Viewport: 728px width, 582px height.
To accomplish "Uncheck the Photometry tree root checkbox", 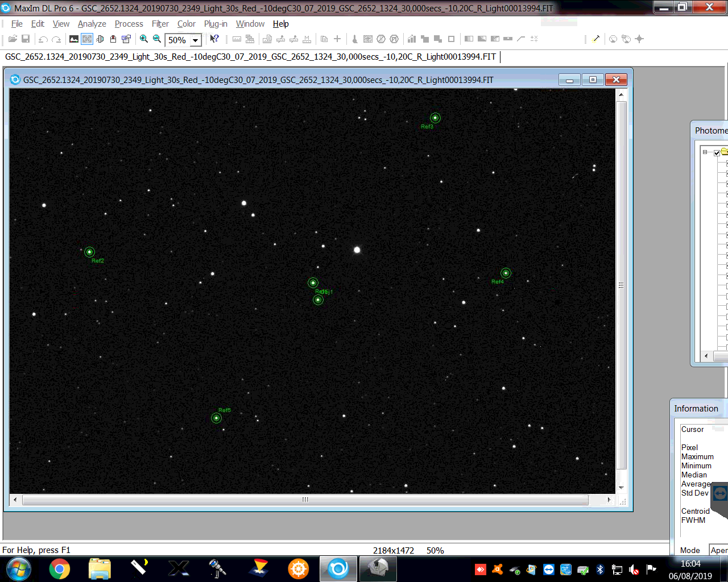I will pyautogui.click(x=717, y=152).
